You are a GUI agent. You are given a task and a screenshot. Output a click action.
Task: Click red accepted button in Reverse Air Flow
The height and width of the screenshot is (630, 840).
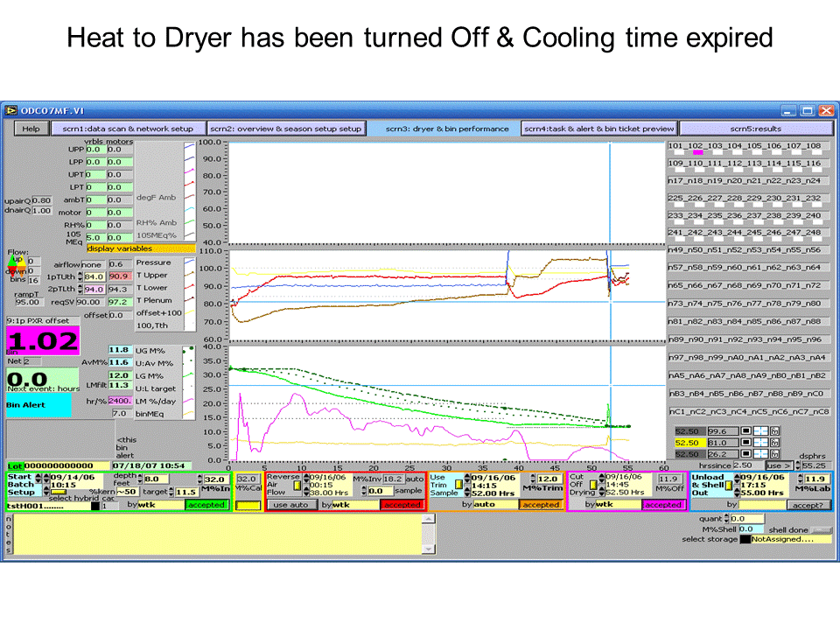point(402,505)
